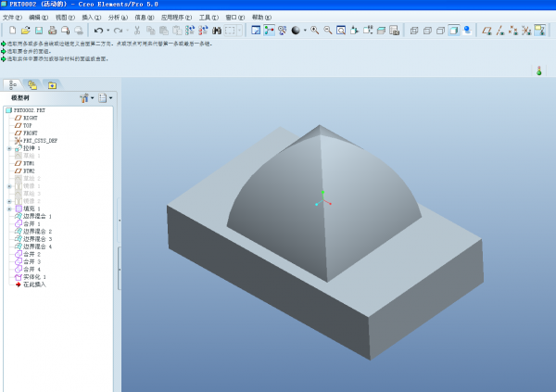Open the 分析 menu
This screenshot has width=556, height=392.
[x=118, y=18]
